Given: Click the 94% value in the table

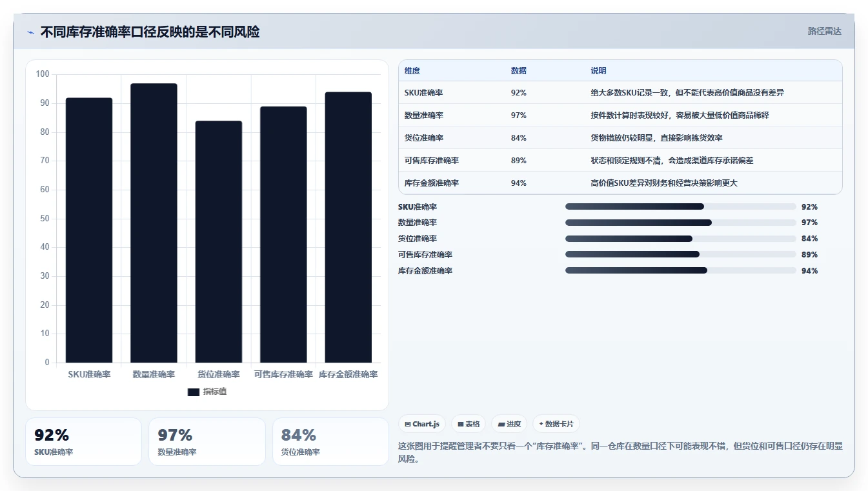Looking at the screenshot, I should pyautogui.click(x=519, y=183).
